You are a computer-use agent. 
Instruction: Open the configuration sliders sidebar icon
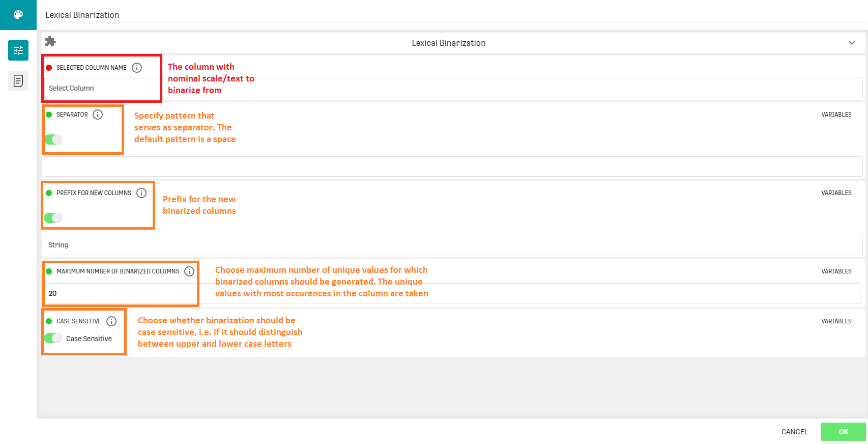click(x=18, y=50)
